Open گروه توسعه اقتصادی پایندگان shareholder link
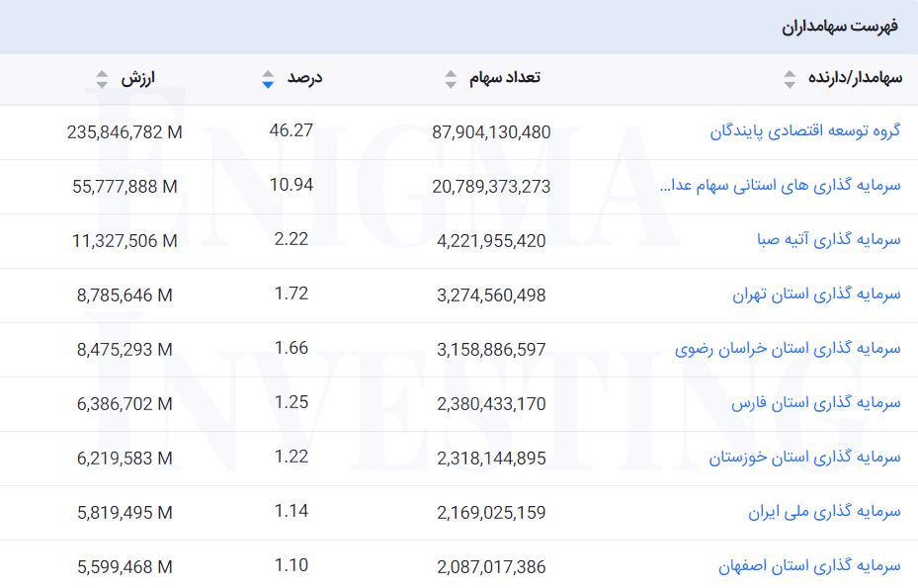Viewport: 918px width, 588px height. coord(804,131)
